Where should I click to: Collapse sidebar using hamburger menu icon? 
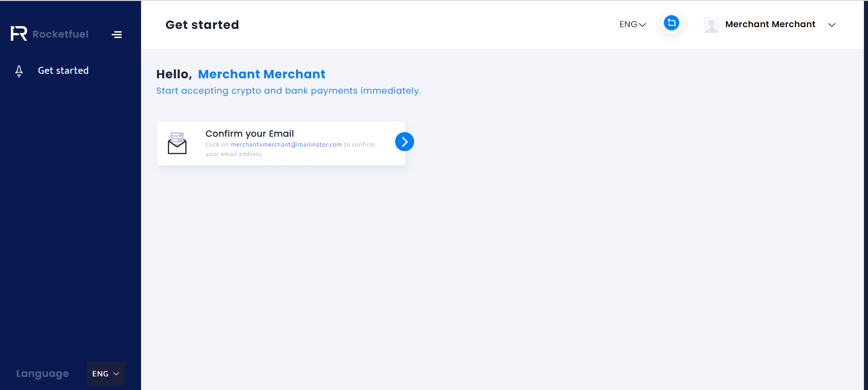point(117,34)
